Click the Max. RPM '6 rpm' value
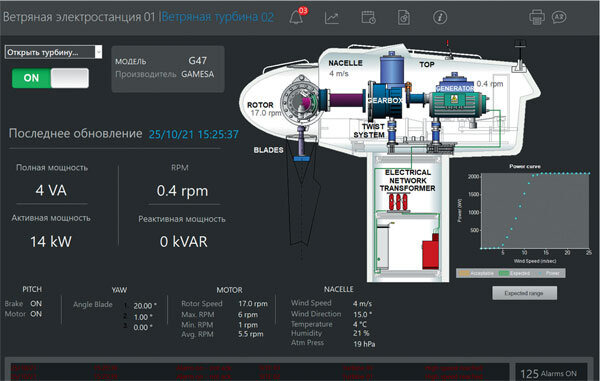600x381 pixels. 248,314
